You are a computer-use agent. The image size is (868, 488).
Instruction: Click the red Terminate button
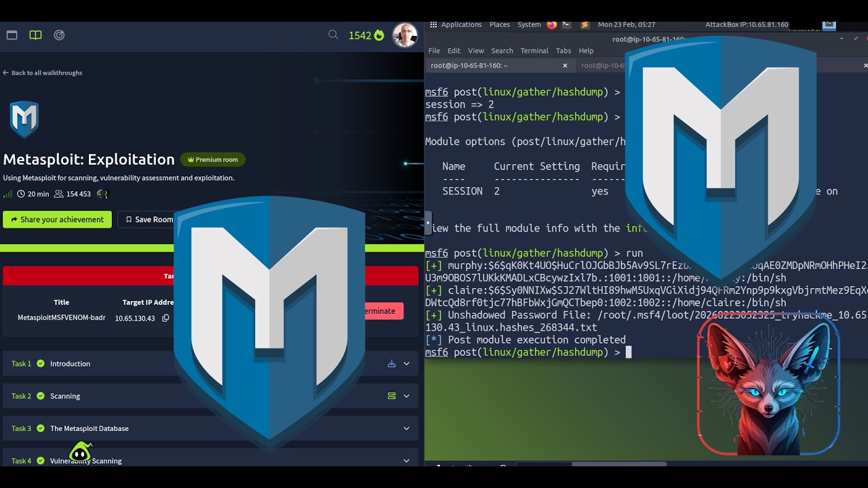383,311
